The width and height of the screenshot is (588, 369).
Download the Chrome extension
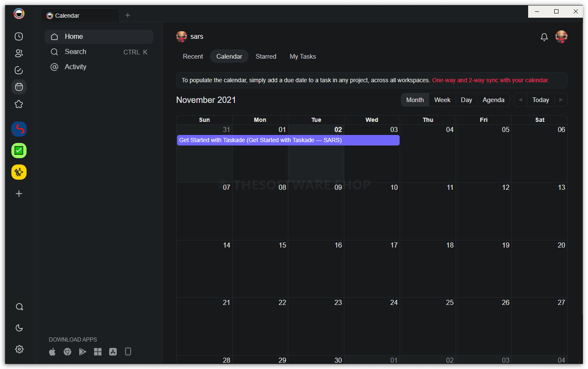coord(67,352)
